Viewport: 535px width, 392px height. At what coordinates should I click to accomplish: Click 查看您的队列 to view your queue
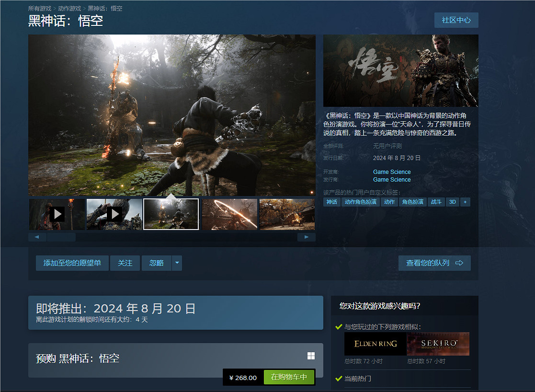(x=434, y=263)
